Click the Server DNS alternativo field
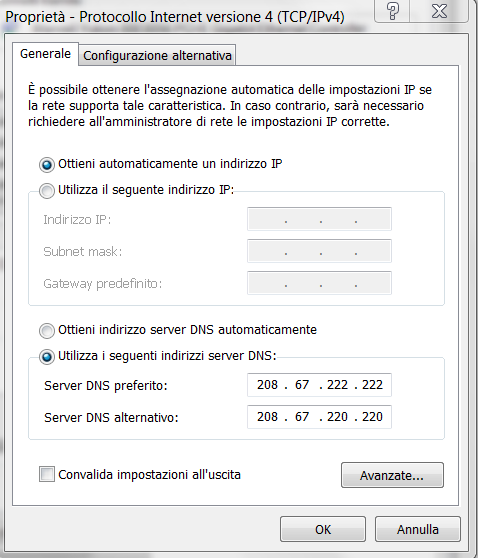The height and width of the screenshot is (558, 478). tap(319, 417)
